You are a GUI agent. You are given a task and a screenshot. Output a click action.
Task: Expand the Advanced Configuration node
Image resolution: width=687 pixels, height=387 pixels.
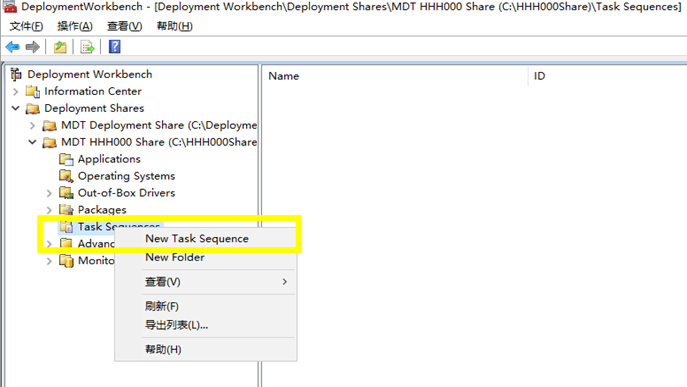click(49, 244)
